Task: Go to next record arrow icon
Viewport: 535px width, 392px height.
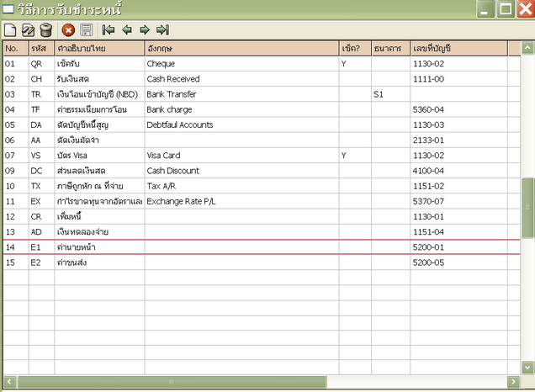Action: [x=144, y=30]
